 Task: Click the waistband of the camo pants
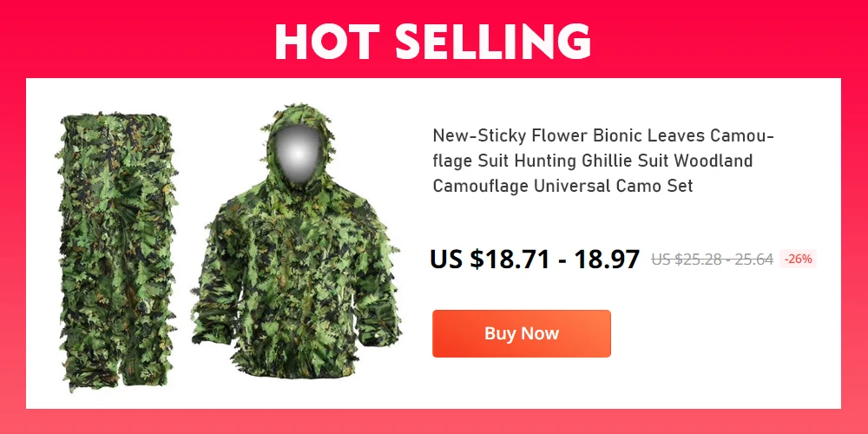(x=115, y=123)
